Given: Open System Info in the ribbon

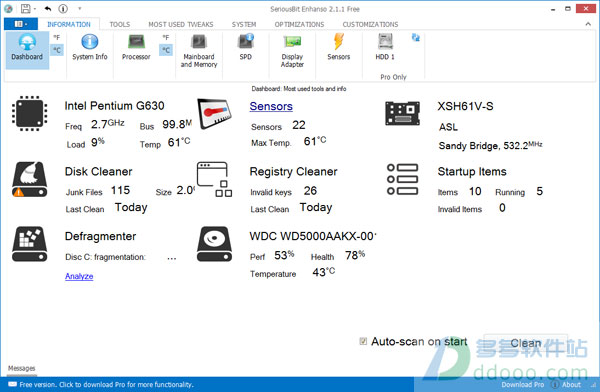Looking at the screenshot, I should click(x=90, y=47).
